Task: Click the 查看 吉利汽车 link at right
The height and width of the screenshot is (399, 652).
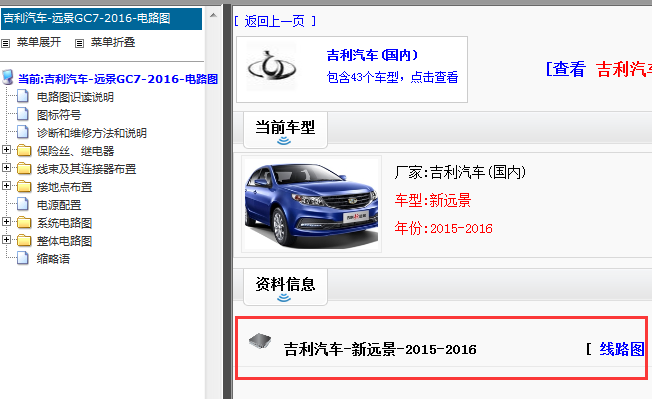Action: 599,69
